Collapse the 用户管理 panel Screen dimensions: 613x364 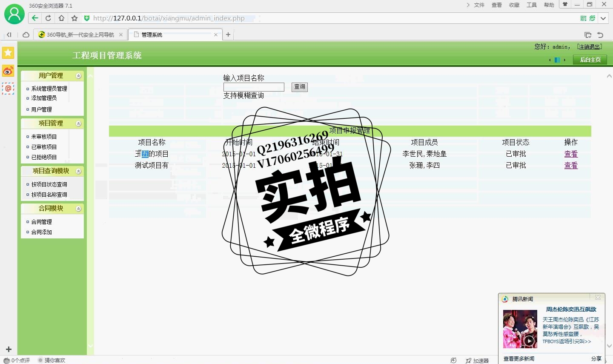78,76
